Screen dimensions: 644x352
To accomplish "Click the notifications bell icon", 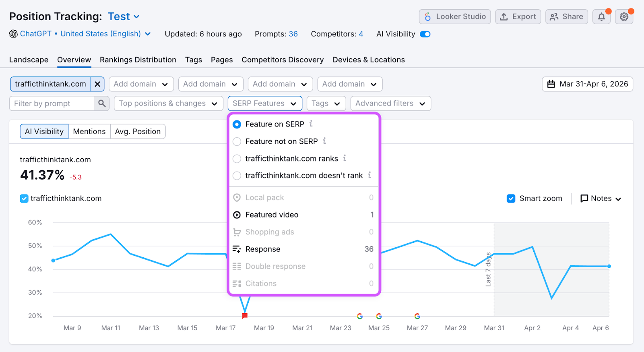I will (601, 17).
